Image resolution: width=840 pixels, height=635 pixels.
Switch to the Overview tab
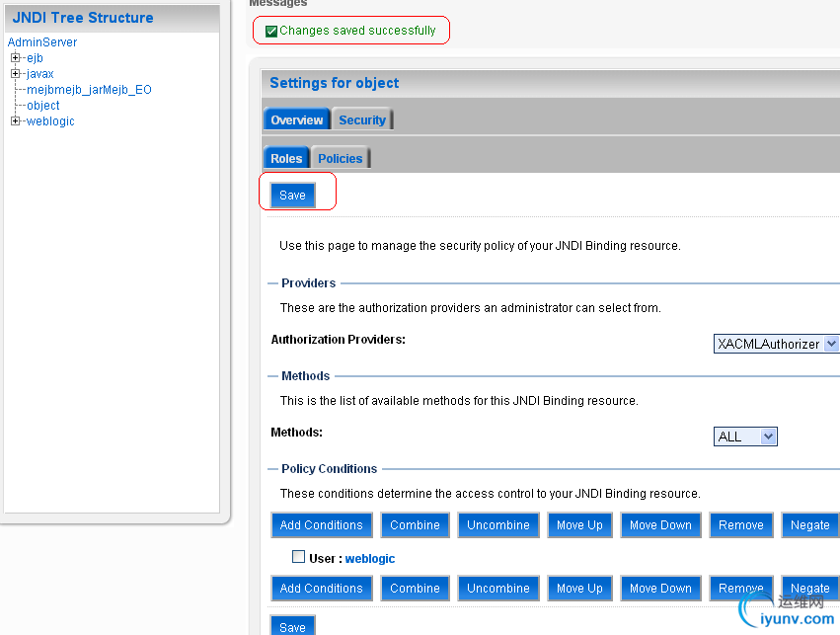[297, 120]
